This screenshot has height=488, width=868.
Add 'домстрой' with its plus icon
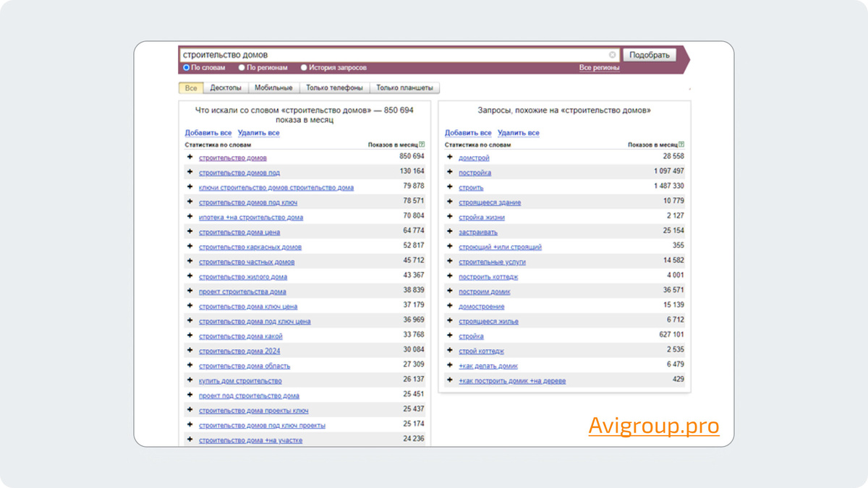pyautogui.click(x=450, y=157)
